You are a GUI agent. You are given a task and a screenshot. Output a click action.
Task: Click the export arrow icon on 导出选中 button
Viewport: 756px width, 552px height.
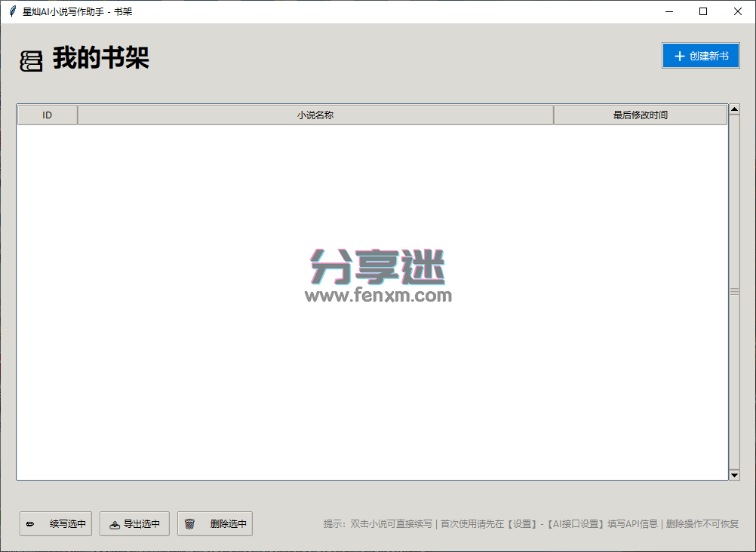pos(113,523)
